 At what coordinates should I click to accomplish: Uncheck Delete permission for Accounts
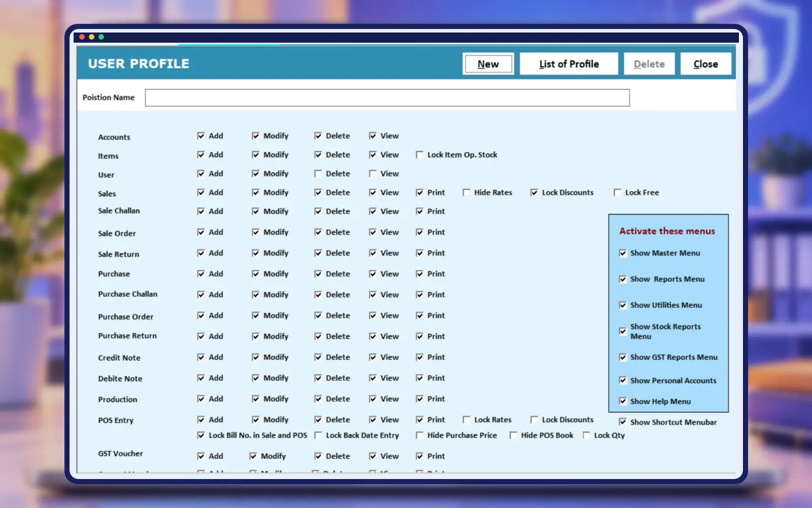(x=318, y=136)
